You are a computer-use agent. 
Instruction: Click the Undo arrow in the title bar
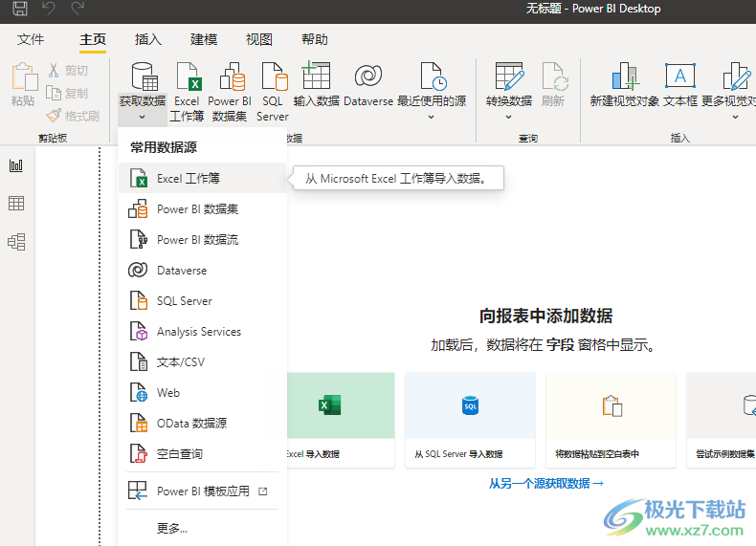(48, 8)
